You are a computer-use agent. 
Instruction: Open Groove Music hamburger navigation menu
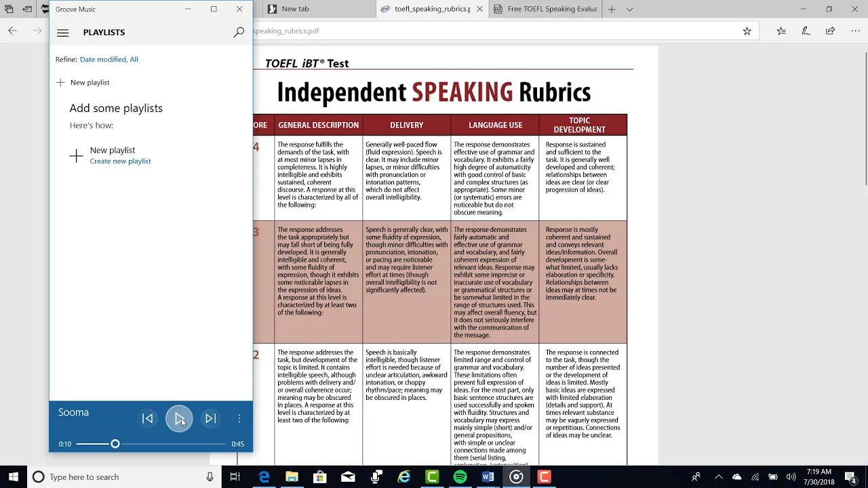63,33
